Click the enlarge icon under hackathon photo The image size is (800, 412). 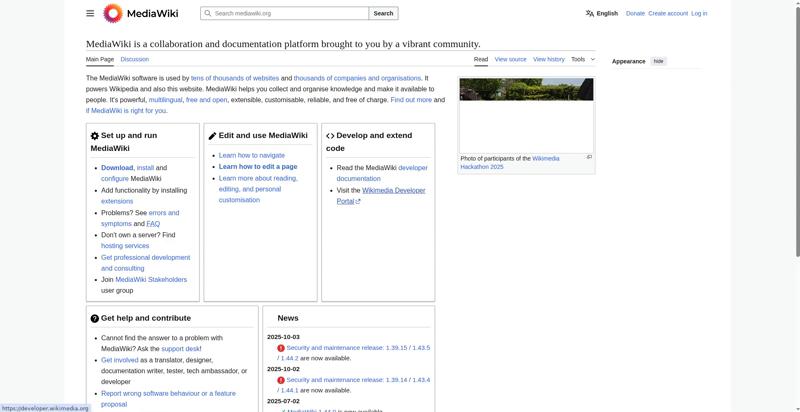589,157
